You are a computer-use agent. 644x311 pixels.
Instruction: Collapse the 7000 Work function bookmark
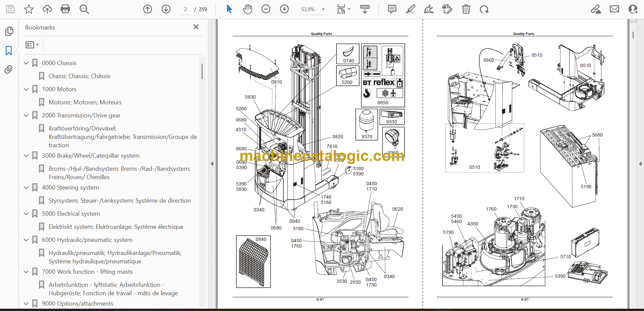click(x=26, y=271)
